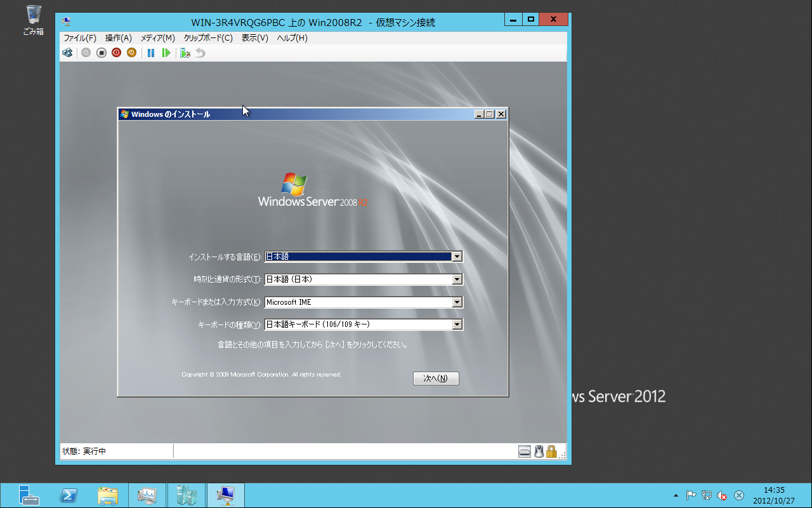The width and height of the screenshot is (812, 508).
Task: Close the Windows のインストール dialog
Action: [501, 114]
